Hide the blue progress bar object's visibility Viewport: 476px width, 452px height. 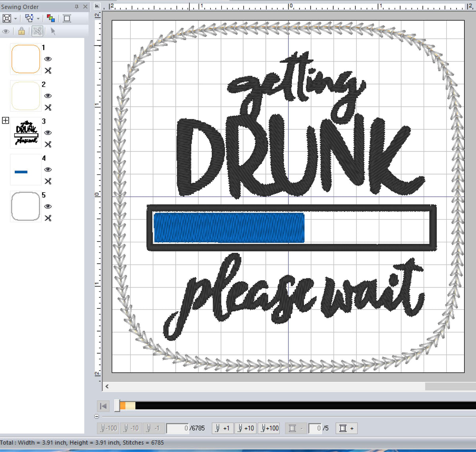click(48, 170)
